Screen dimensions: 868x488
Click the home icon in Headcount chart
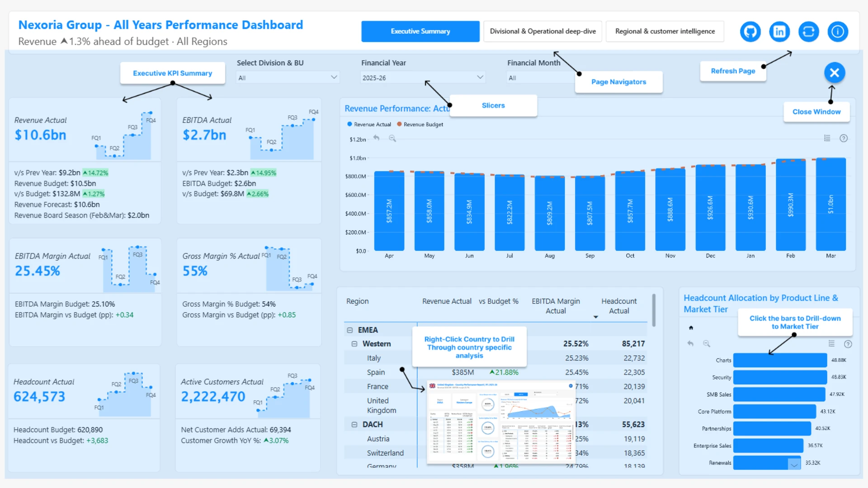[x=691, y=328]
